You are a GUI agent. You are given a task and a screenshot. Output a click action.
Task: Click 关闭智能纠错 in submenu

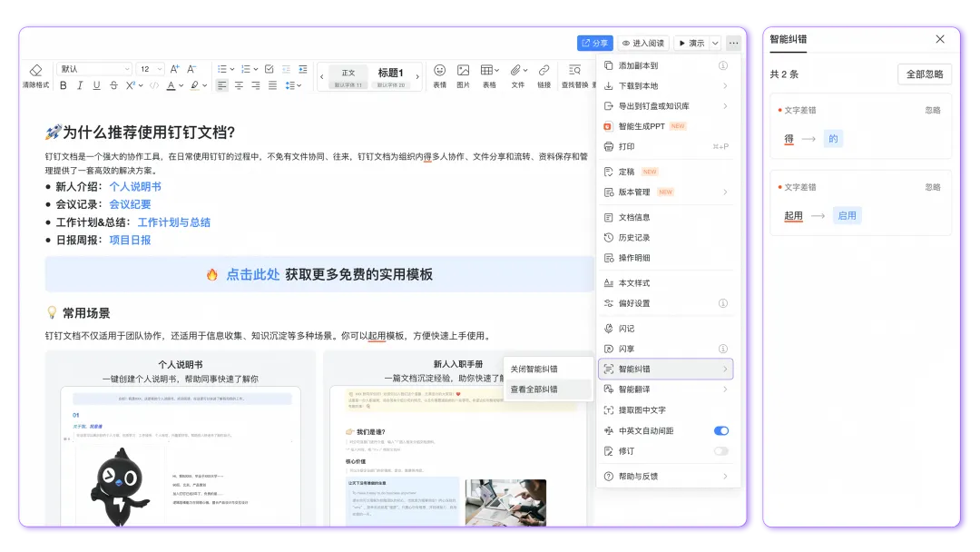(x=548, y=369)
